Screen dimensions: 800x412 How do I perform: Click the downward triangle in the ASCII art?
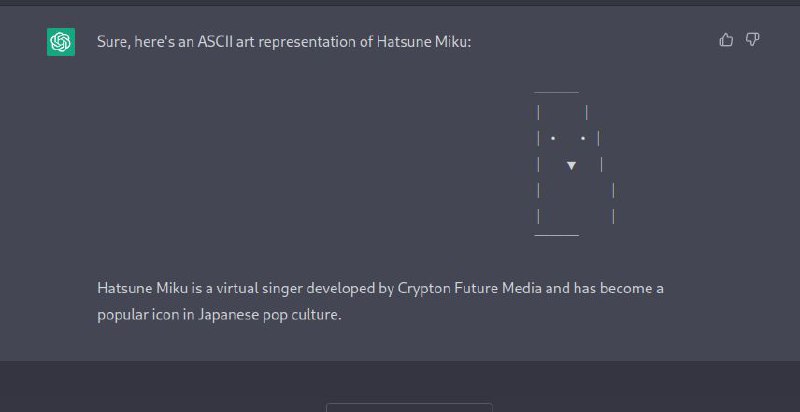(571, 166)
